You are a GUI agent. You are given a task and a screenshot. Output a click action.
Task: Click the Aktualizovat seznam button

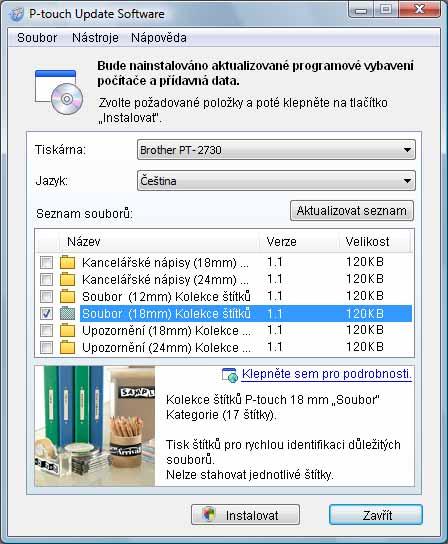[x=352, y=211]
